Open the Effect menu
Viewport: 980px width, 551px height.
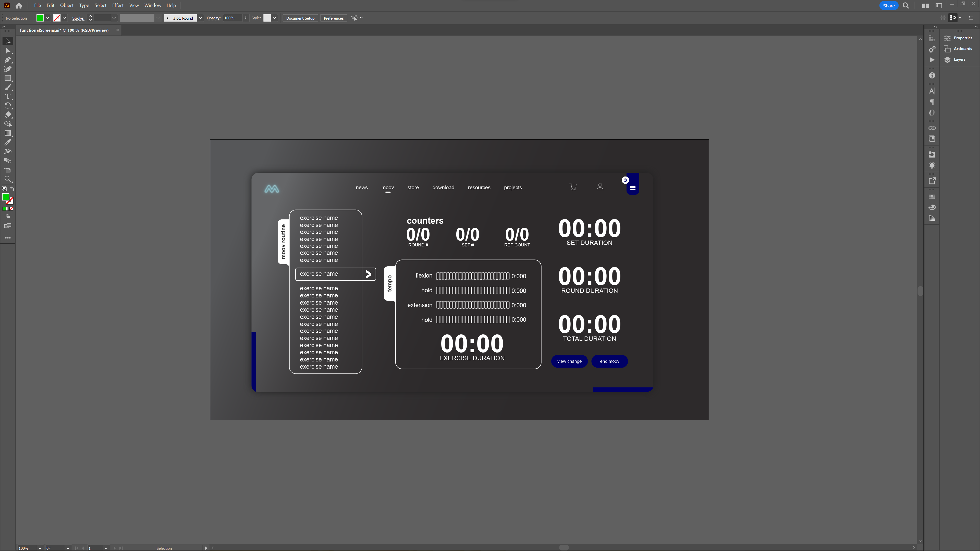pos(118,5)
